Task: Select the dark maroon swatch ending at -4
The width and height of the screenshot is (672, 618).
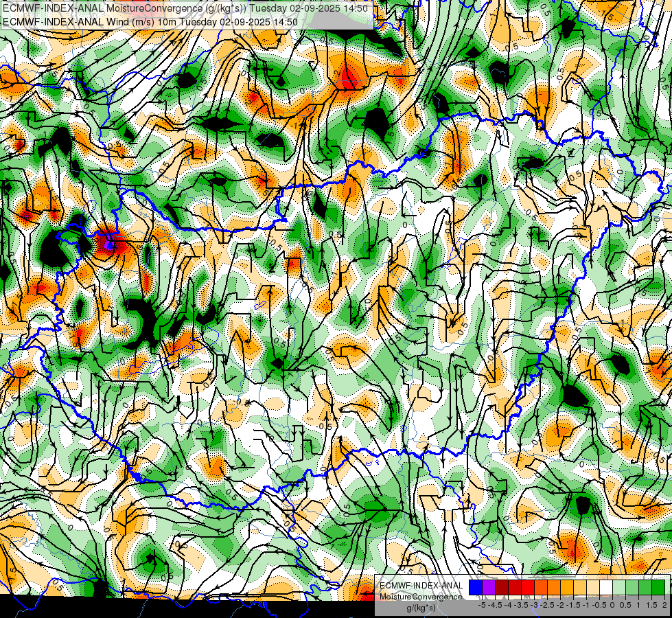Action: (502, 588)
